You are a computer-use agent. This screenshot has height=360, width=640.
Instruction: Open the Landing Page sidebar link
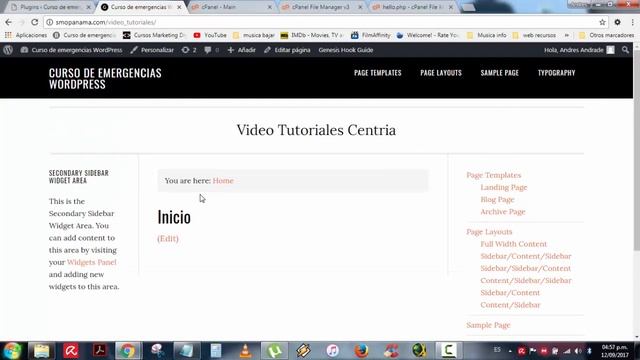coord(504,187)
